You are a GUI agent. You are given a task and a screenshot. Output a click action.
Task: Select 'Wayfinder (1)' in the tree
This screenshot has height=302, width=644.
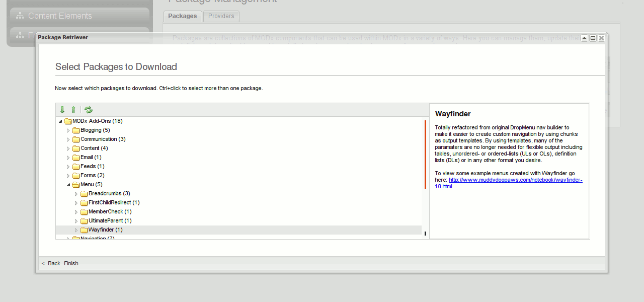point(106,230)
